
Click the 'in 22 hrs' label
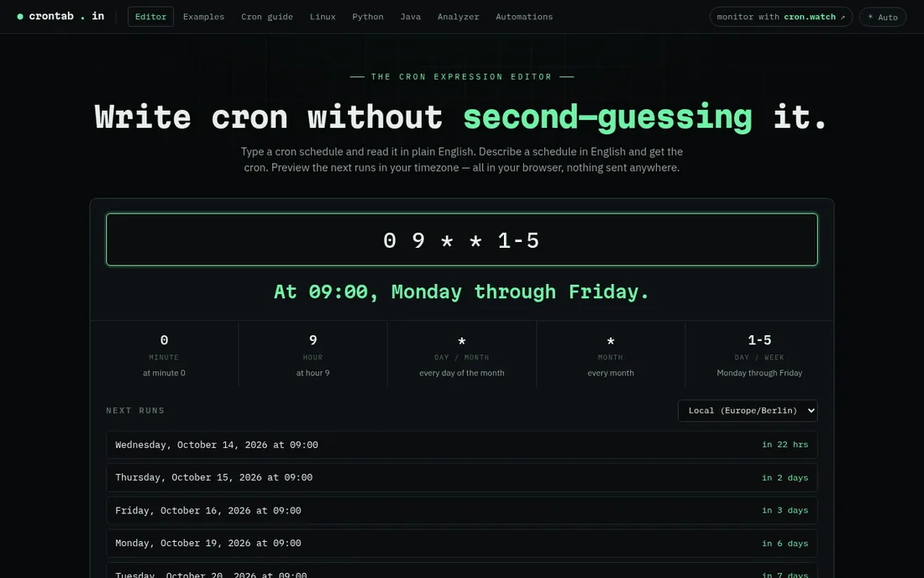[x=785, y=445]
